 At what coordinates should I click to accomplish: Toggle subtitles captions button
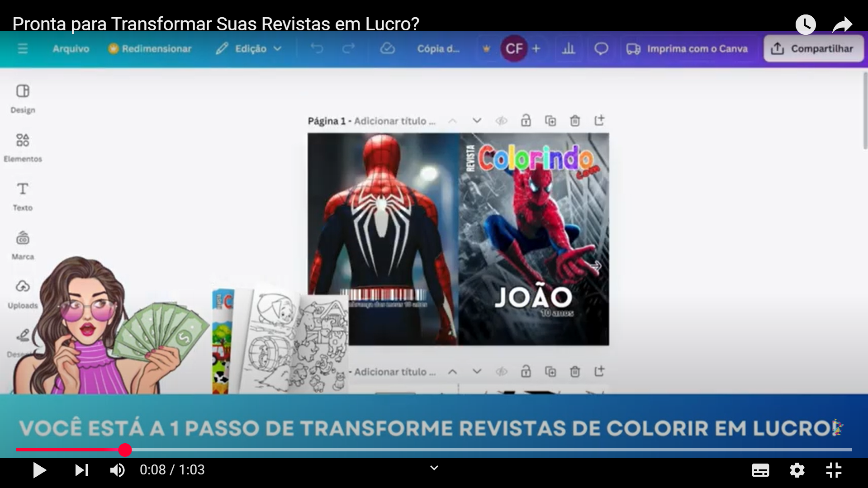(x=760, y=470)
